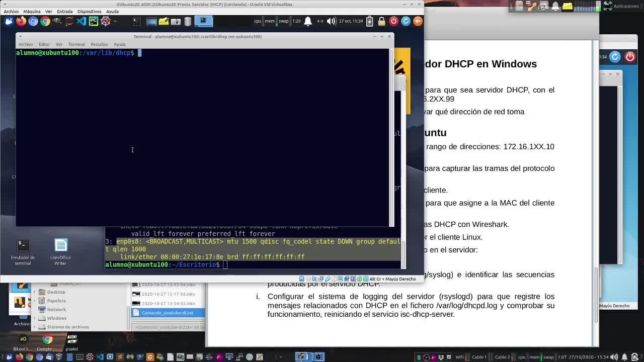
Task: Click the VirtualBox host key indicator Alt Gr + Mayús Derecho
Action: [x=392, y=279]
